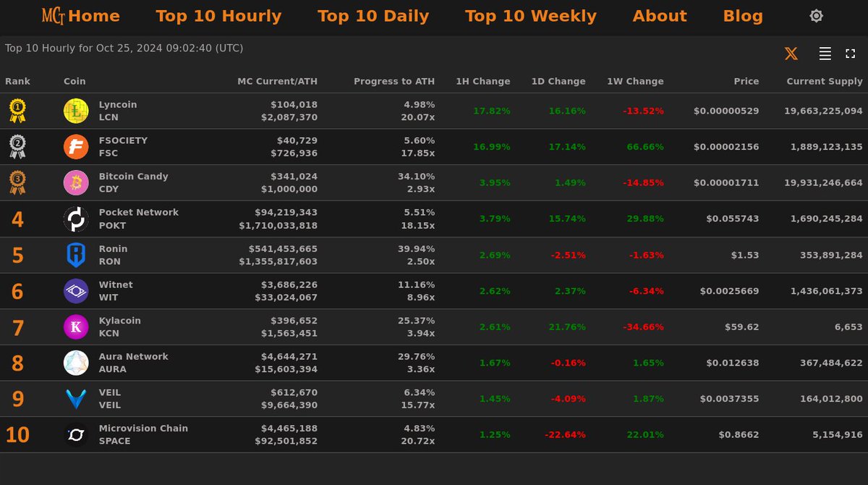Select Microvision Chain's price $0.8662
868x485 pixels.
(739, 435)
